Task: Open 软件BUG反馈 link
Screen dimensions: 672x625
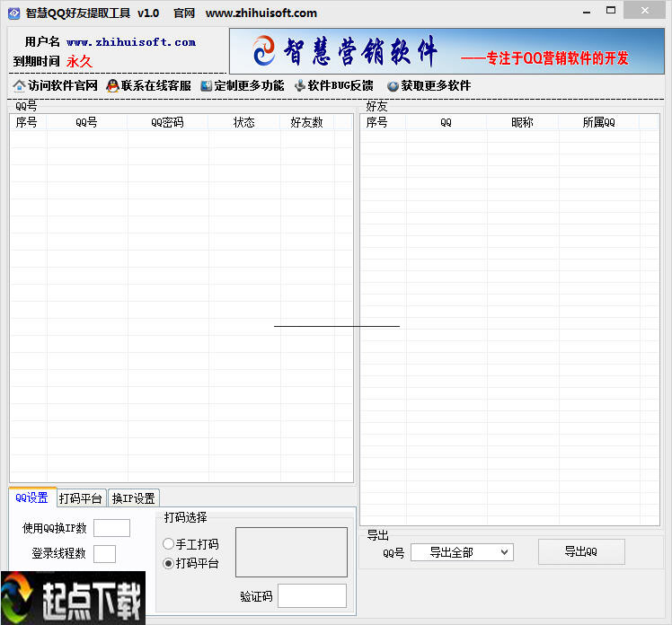Action: point(340,85)
